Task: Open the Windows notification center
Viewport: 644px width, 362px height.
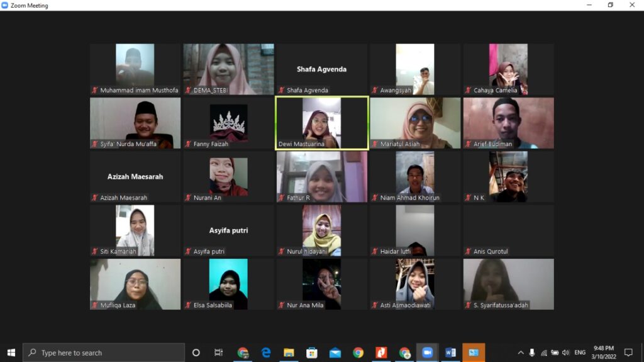Action: [628, 353]
